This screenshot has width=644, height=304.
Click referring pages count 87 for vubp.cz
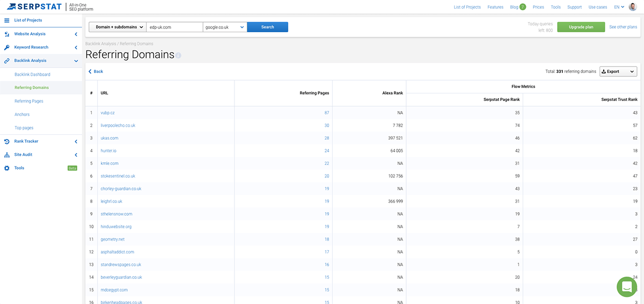[x=327, y=113]
